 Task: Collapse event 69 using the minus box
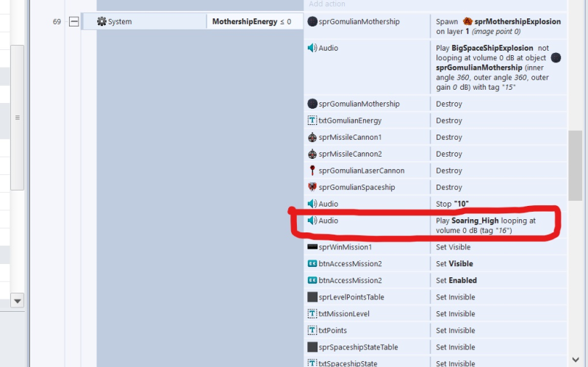tap(73, 22)
